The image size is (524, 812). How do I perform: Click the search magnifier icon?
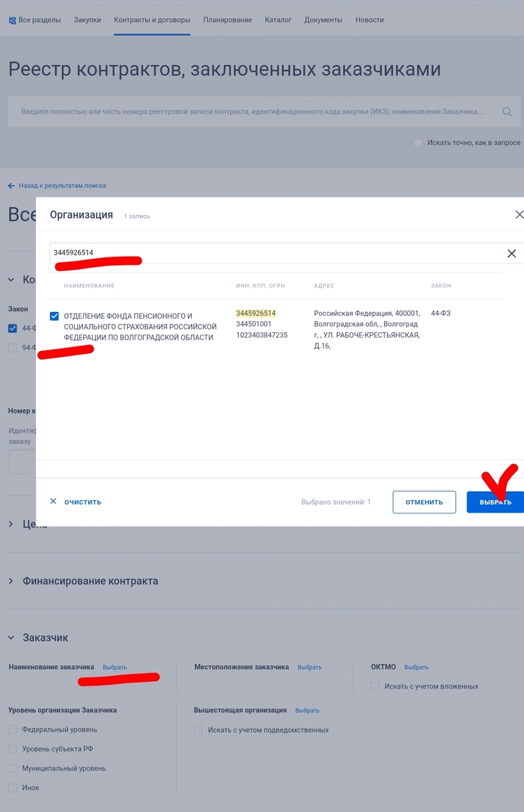[x=507, y=112]
